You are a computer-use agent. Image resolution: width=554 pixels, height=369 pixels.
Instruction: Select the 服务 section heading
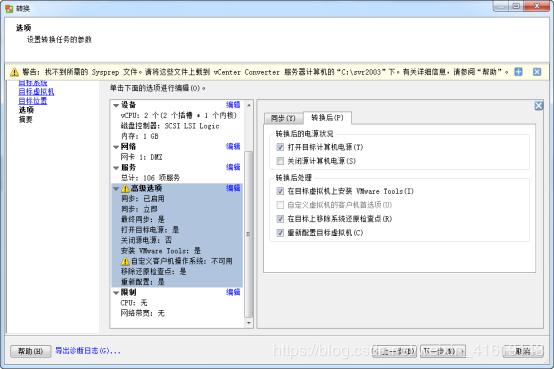pos(128,168)
